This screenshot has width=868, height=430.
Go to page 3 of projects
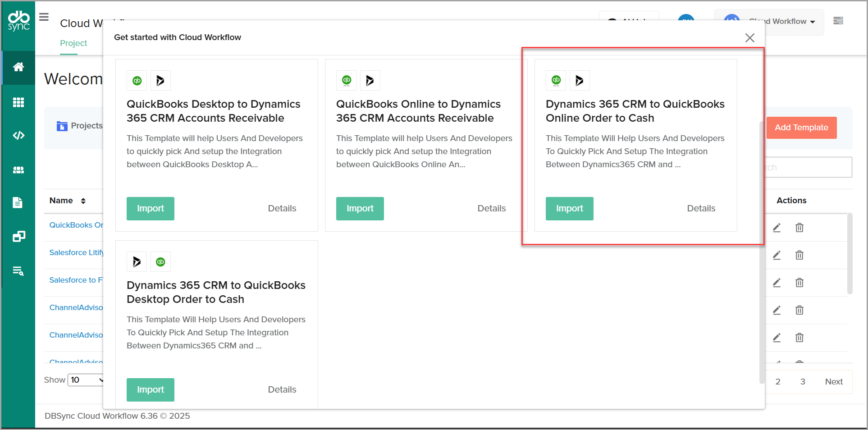pyautogui.click(x=802, y=382)
